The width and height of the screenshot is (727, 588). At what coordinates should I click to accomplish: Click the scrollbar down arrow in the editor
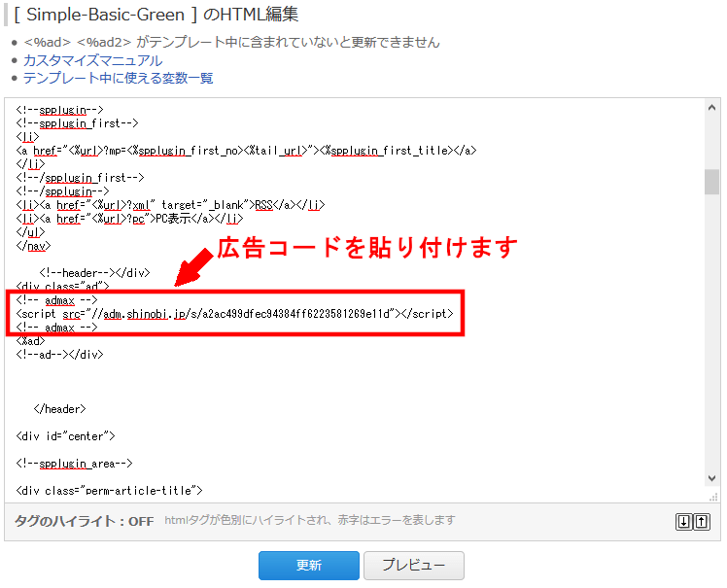[711, 478]
